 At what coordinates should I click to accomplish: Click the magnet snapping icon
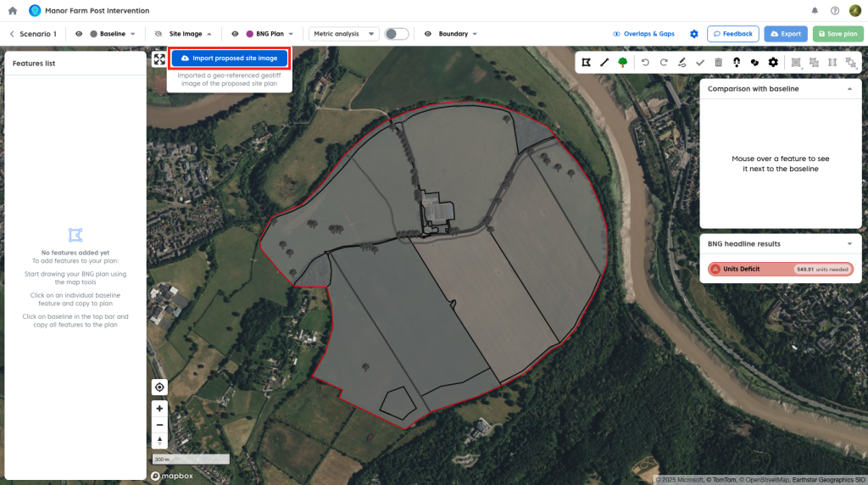(x=737, y=62)
